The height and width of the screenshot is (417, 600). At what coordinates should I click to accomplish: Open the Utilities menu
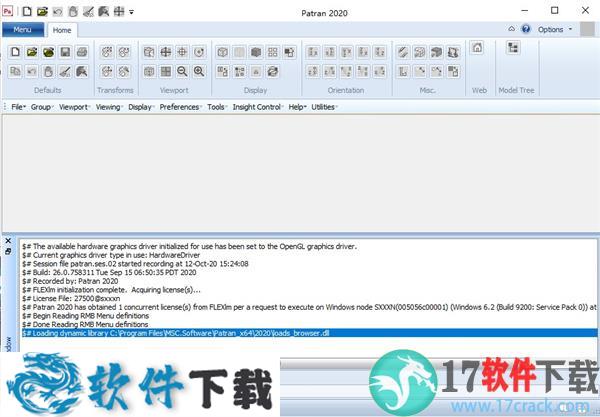pyautogui.click(x=324, y=107)
